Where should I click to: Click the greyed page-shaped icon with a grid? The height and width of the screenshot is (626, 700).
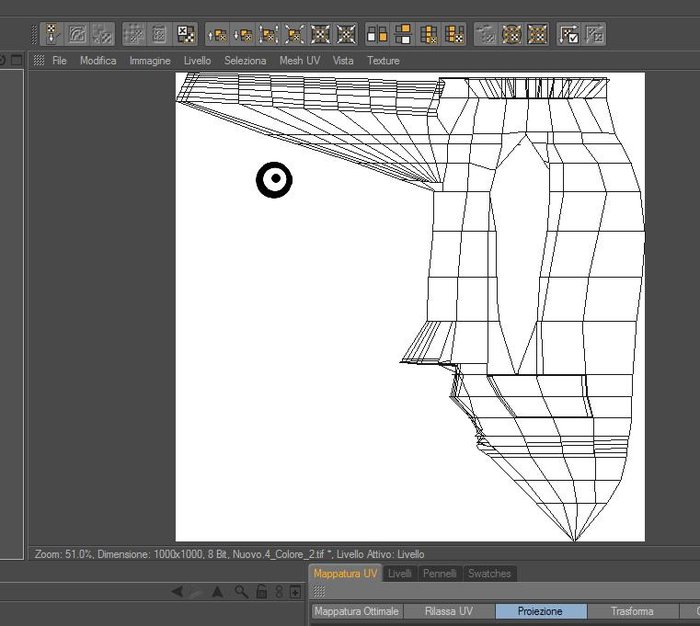(x=159, y=34)
